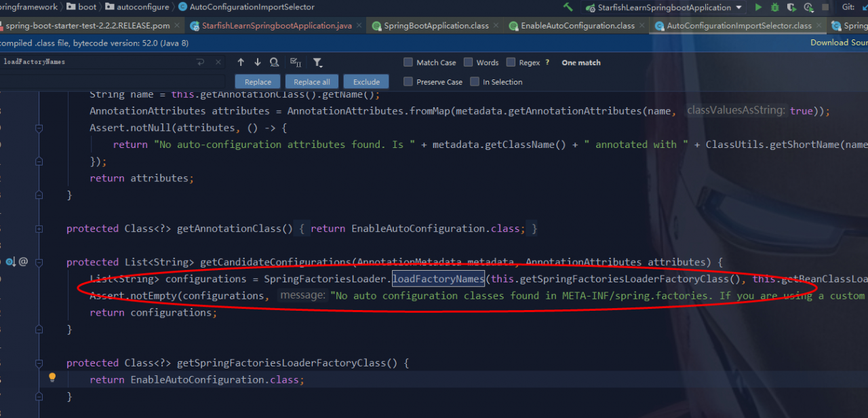Screen dimensions: 868x418
Task: Click the grey stop square icon
Action: coord(825,7)
